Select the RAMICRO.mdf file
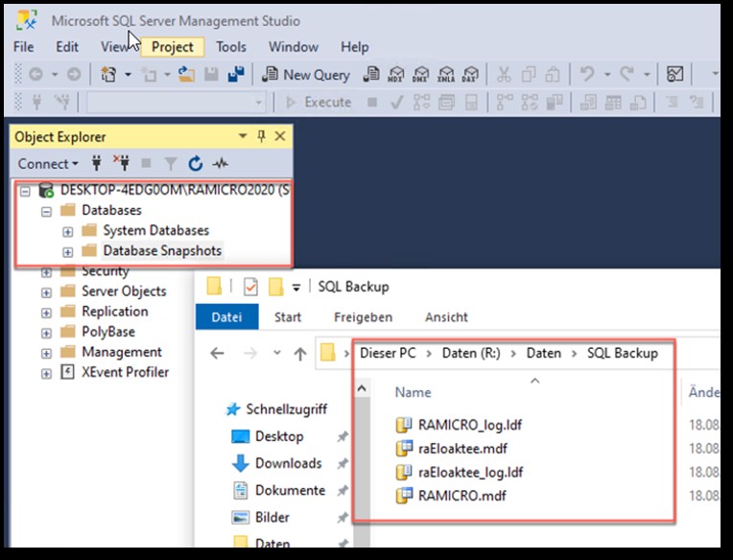This screenshot has height=560, width=733. point(461,496)
